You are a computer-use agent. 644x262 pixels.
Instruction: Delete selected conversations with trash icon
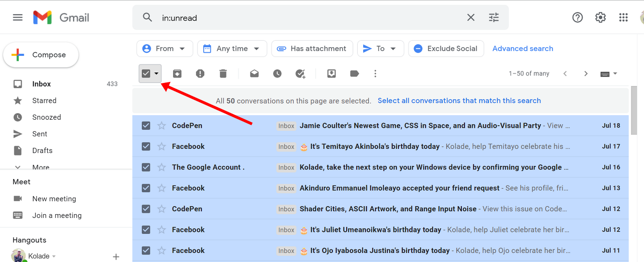tap(223, 73)
